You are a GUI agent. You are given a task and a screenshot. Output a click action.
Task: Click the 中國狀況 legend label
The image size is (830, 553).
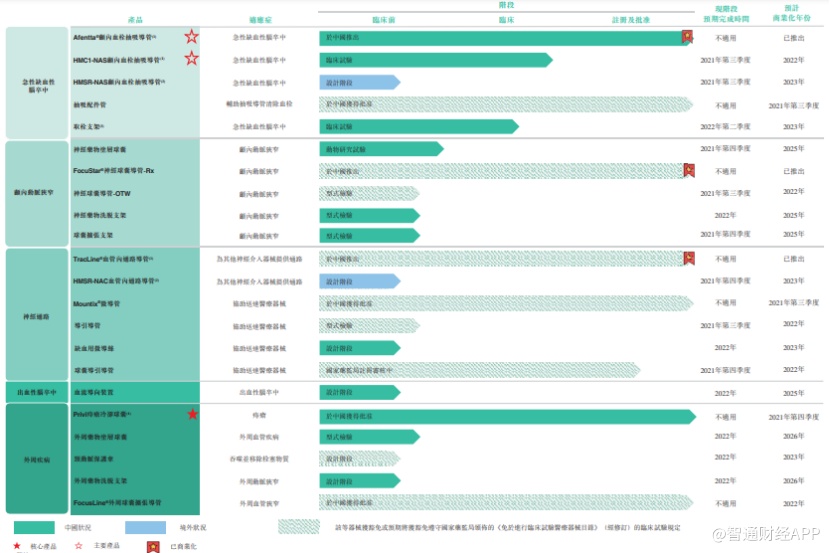[x=78, y=528]
